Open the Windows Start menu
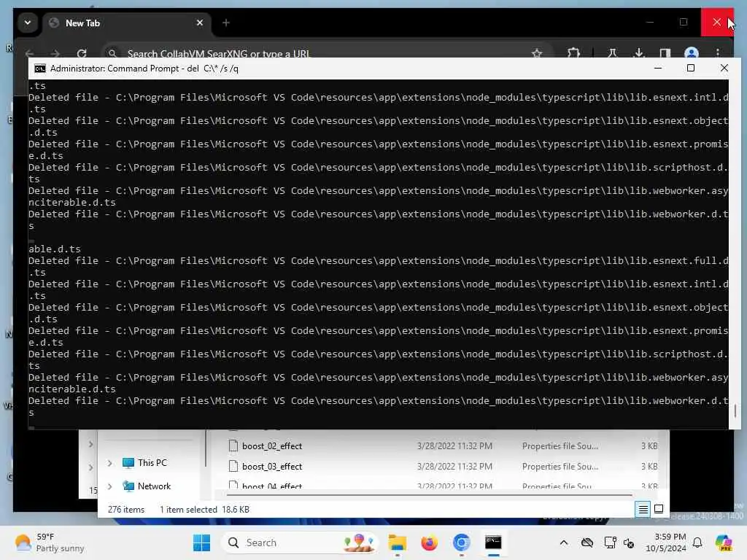This screenshot has width=747, height=560. point(201,542)
